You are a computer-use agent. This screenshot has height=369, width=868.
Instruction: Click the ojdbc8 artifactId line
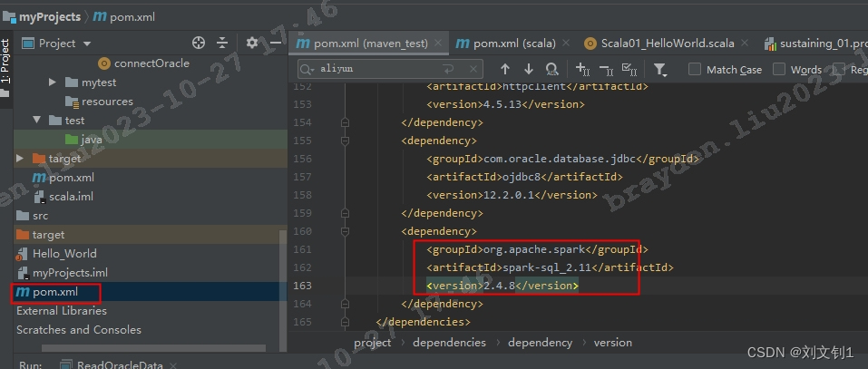pyautogui.click(x=525, y=177)
